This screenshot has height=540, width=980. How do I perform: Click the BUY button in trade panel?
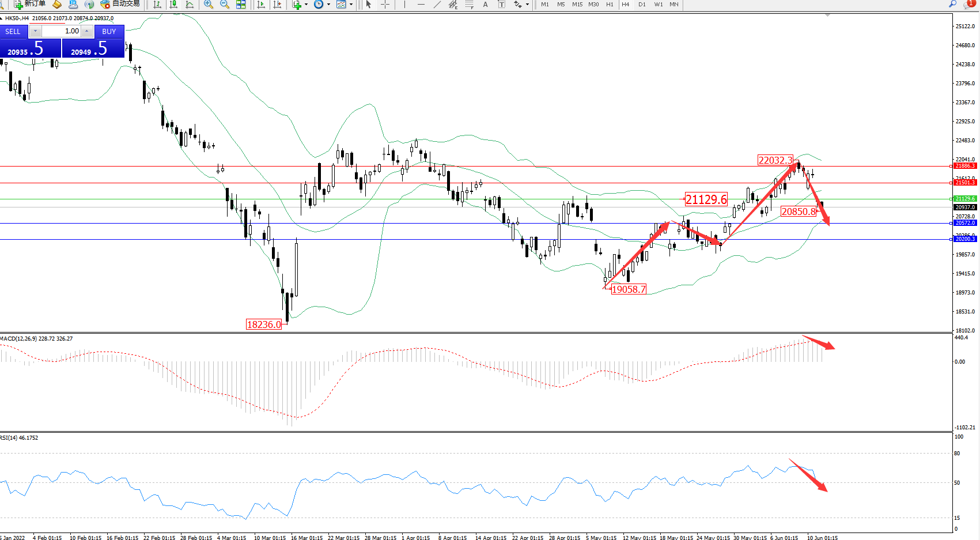coord(109,32)
